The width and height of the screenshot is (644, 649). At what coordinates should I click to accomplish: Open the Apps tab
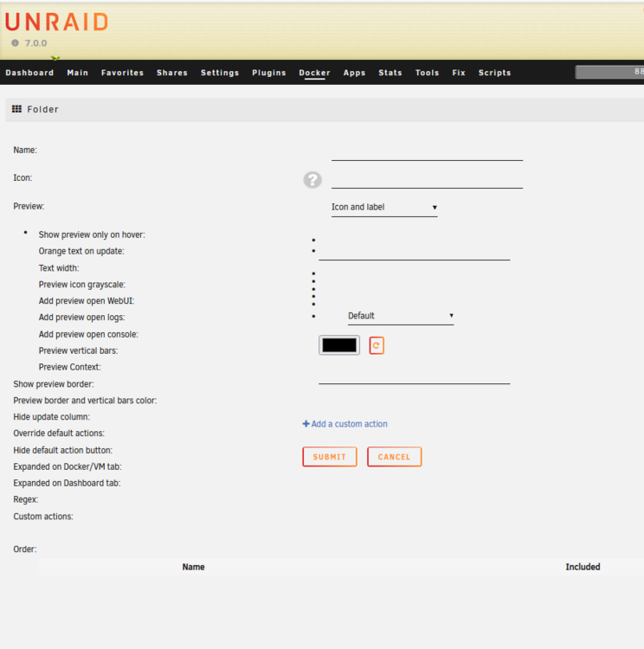pyautogui.click(x=354, y=73)
